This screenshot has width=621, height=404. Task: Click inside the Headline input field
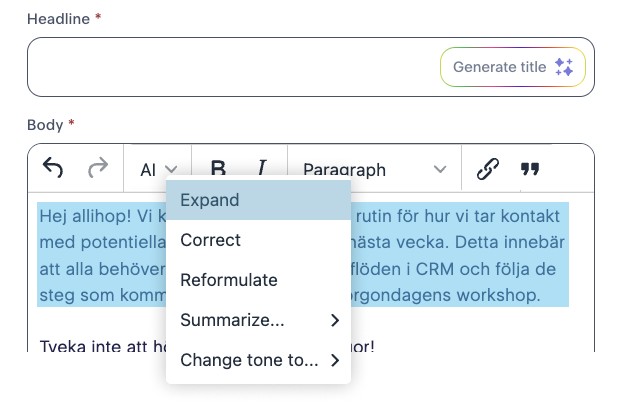234,67
